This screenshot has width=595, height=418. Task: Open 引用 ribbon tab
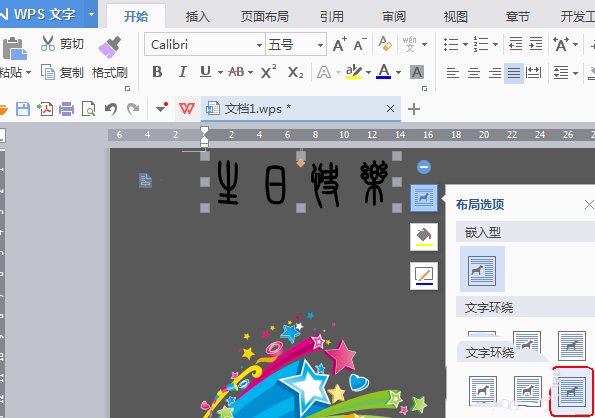tap(332, 16)
